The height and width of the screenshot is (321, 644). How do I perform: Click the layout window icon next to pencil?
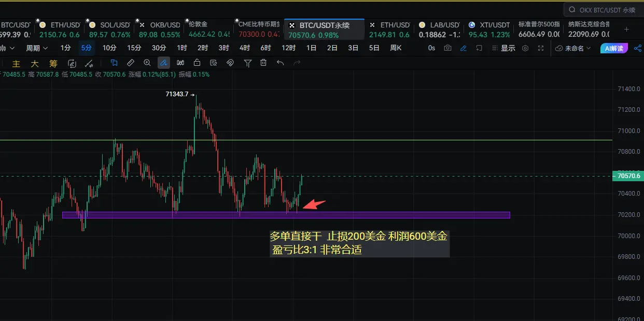479,48
